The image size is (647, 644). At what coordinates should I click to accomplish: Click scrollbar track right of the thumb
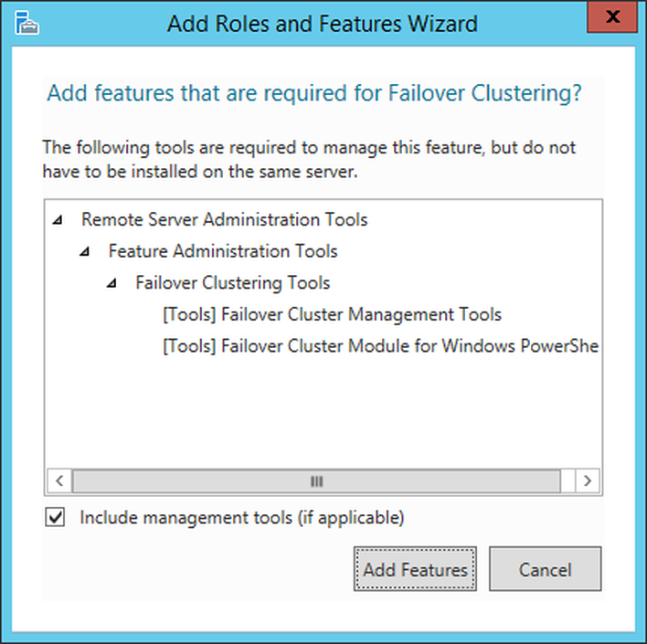point(567,480)
